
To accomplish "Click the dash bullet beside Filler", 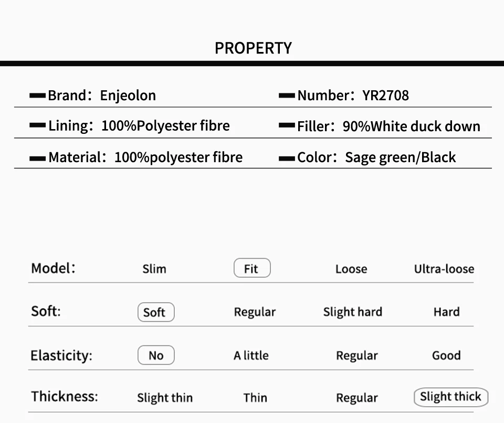I will (x=287, y=125).
